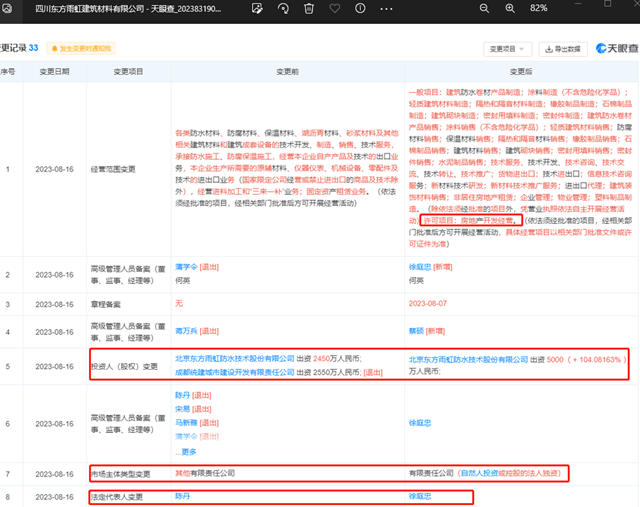Screen dimensions: 640x507
Task: Click the orange 发生变更时通知我 bell label
Action: tap(81, 49)
